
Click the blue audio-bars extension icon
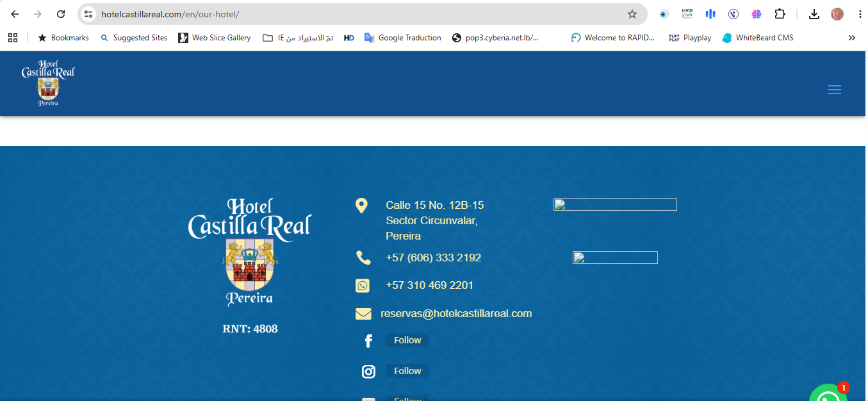(x=710, y=14)
